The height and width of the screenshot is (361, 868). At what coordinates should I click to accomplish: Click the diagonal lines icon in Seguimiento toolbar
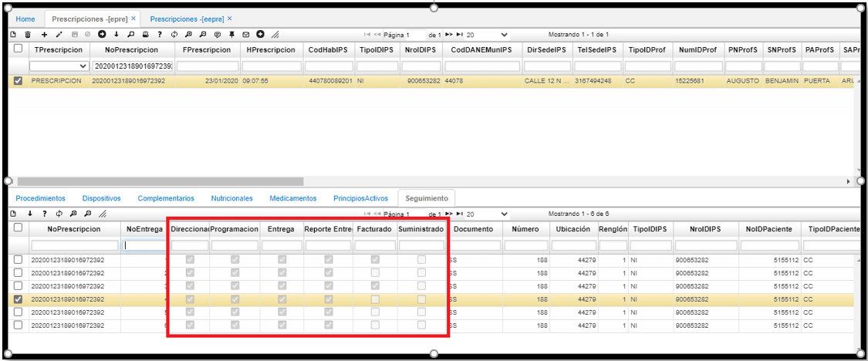(x=102, y=214)
